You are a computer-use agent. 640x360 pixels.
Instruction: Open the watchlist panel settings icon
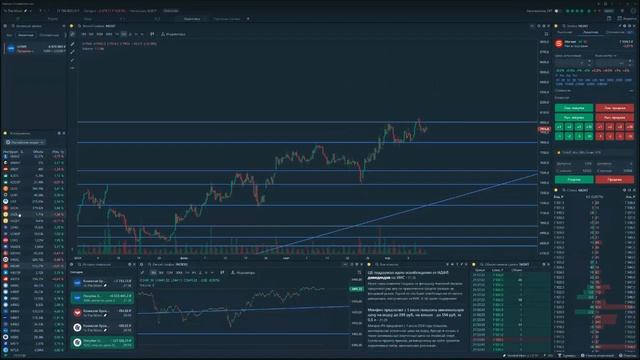coord(59,133)
